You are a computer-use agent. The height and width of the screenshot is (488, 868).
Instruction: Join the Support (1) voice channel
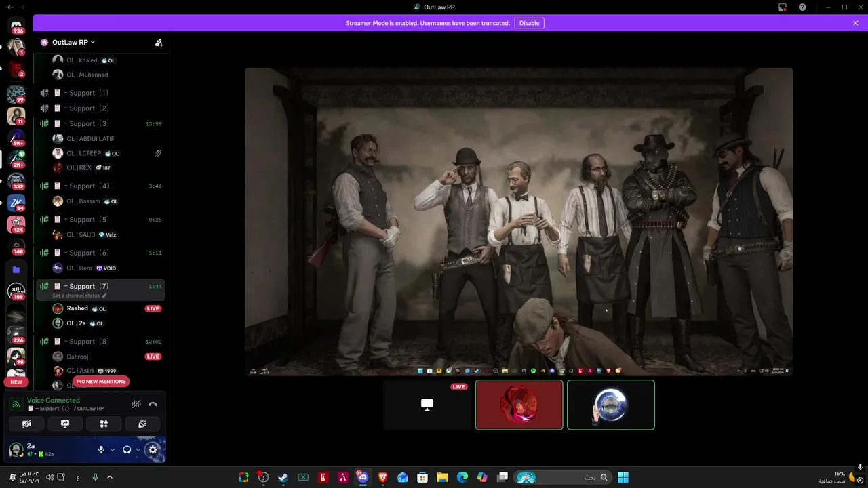tap(101, 93)
